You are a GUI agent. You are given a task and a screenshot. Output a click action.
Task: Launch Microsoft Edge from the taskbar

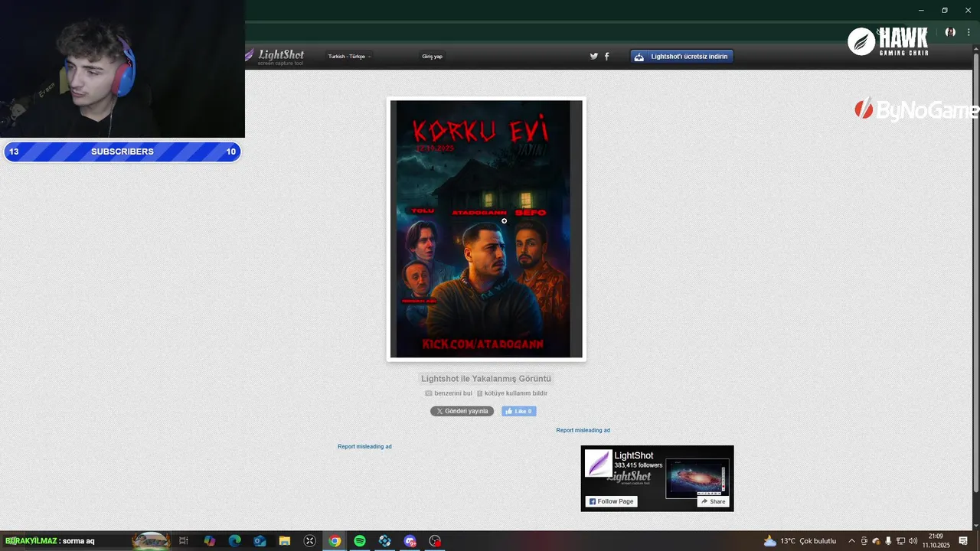pyautogui.click(x=234, y=541)
